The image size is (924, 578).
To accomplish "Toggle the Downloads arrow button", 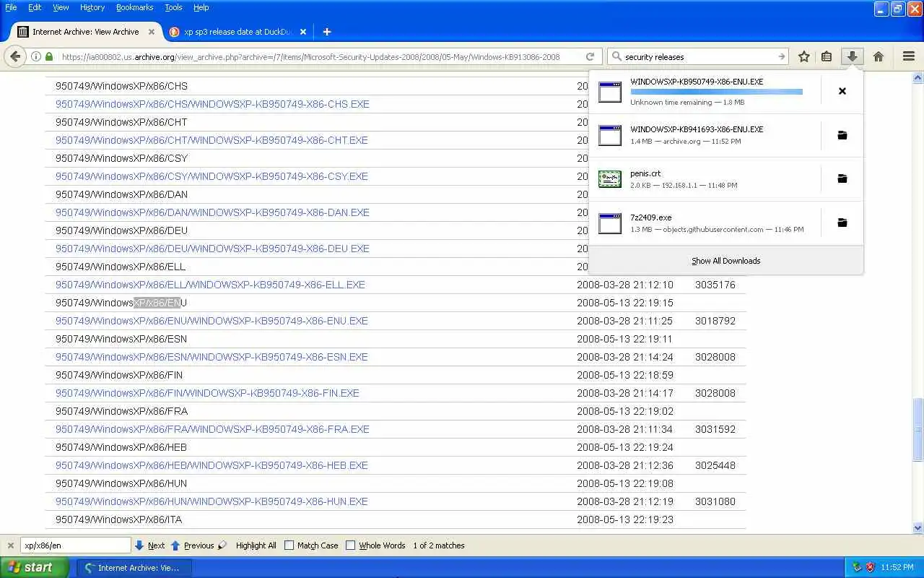I will [x=852, y=56].
